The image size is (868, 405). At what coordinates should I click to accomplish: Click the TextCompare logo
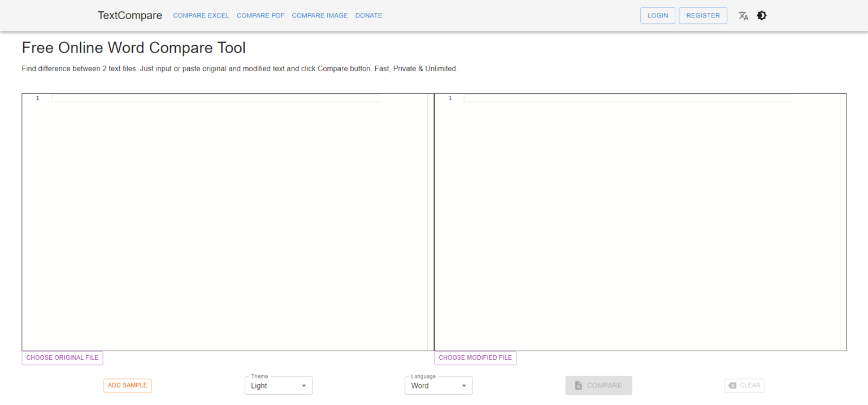(x=129, y=15)
